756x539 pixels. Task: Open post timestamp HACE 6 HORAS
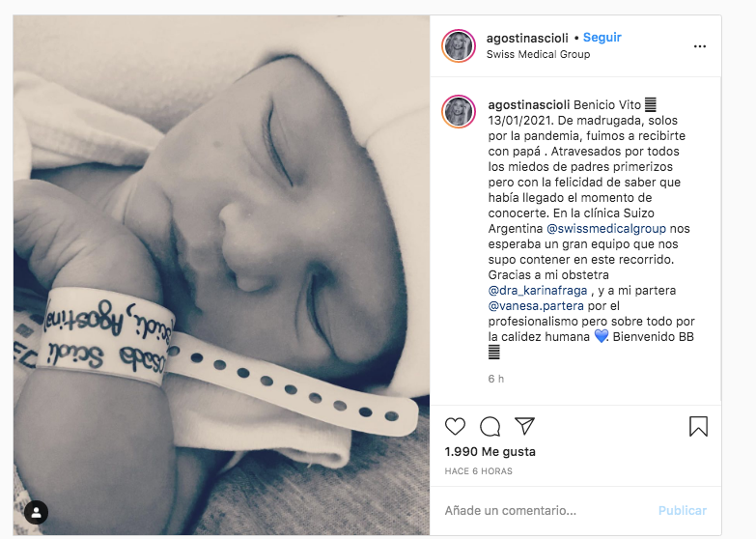[478, 471]
